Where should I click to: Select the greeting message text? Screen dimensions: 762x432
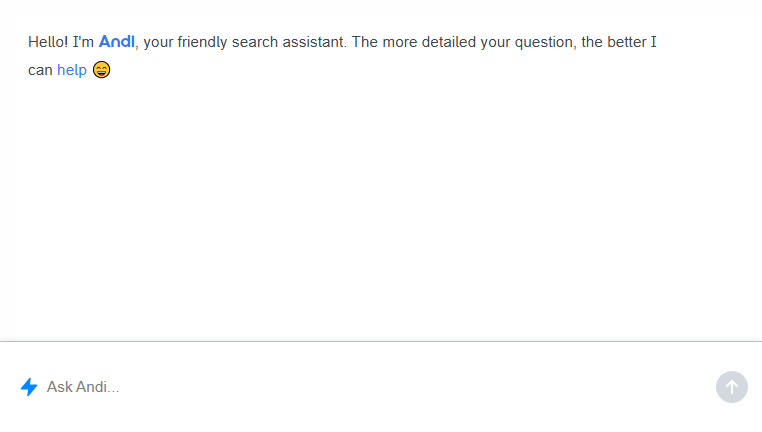click(x=342, y=56)
